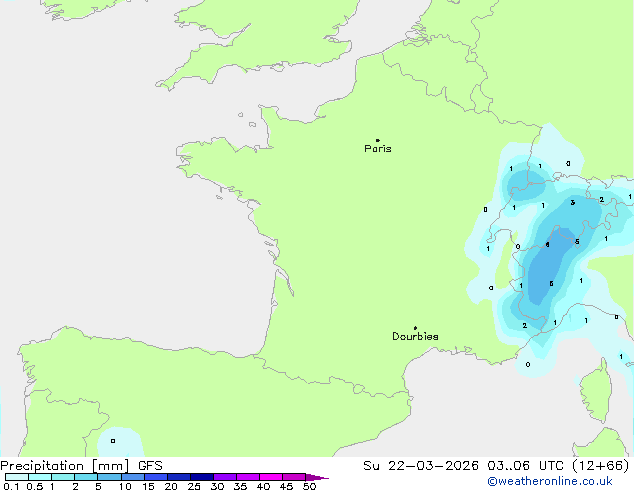
Task: Click the '03..06 UTC' time range
Action: coord(525,466)
